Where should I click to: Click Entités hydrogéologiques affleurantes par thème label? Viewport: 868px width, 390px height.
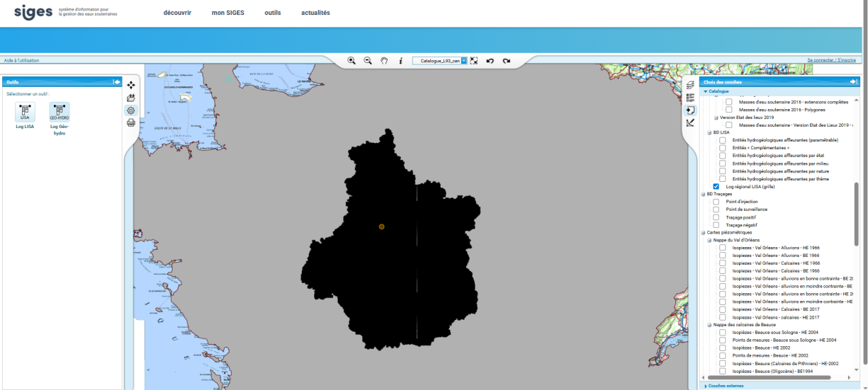pyautogui.click(x=781, y=179)
